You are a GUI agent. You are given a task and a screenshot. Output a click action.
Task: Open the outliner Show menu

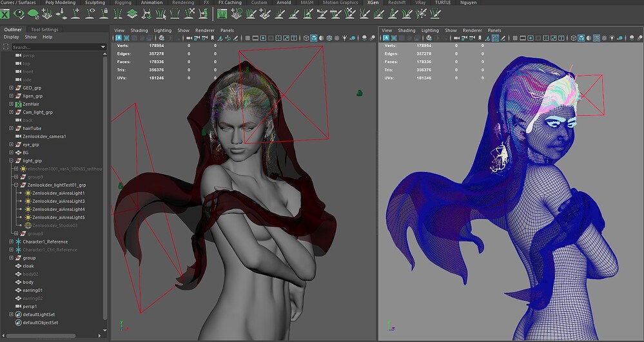coord(30,37)
